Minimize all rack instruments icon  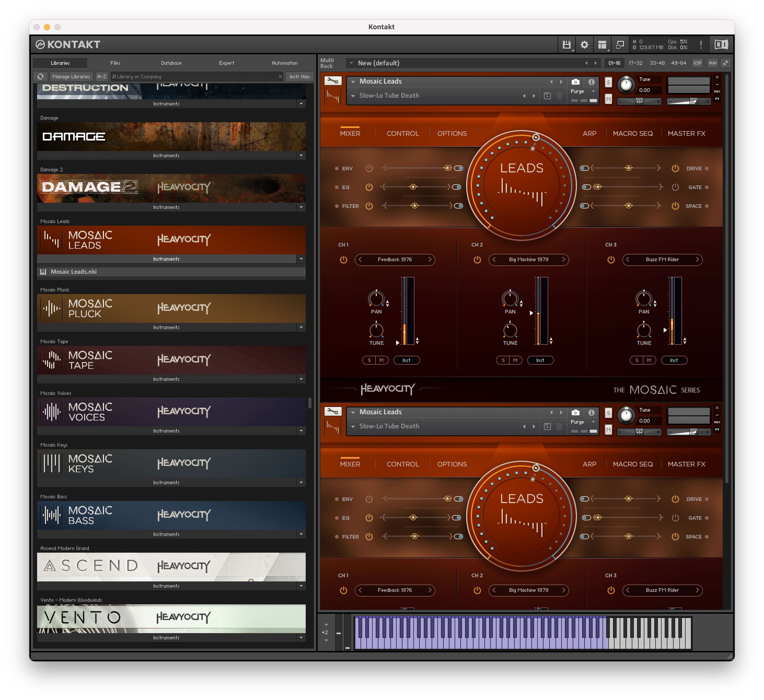tap(725, 63)
